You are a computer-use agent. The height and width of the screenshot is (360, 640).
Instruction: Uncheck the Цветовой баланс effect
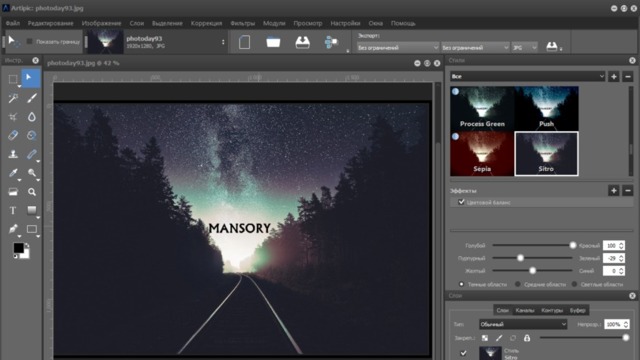(x=461, y=202)
